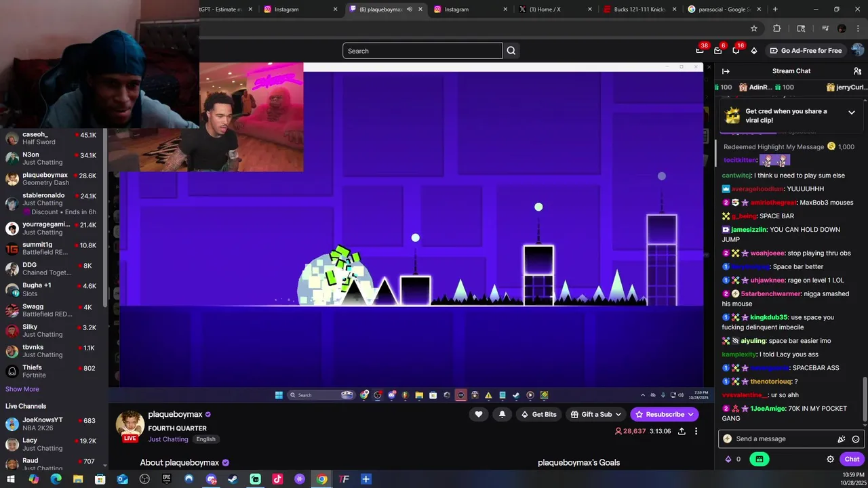Screen dimensions: 868x488
Task: Open caseoh_ channel in sidebar
Action: click(x=52, y=138)
